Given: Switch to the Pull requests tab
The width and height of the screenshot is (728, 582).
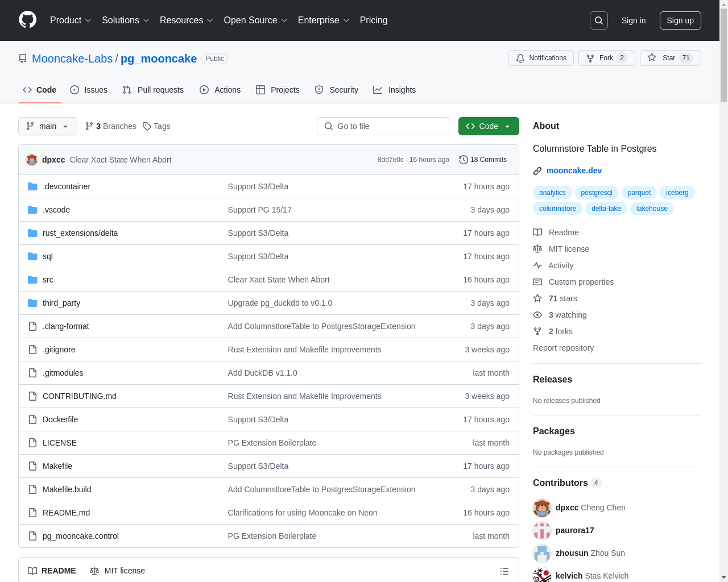Looking at the screenshot, I should click(x=153, y=90).
